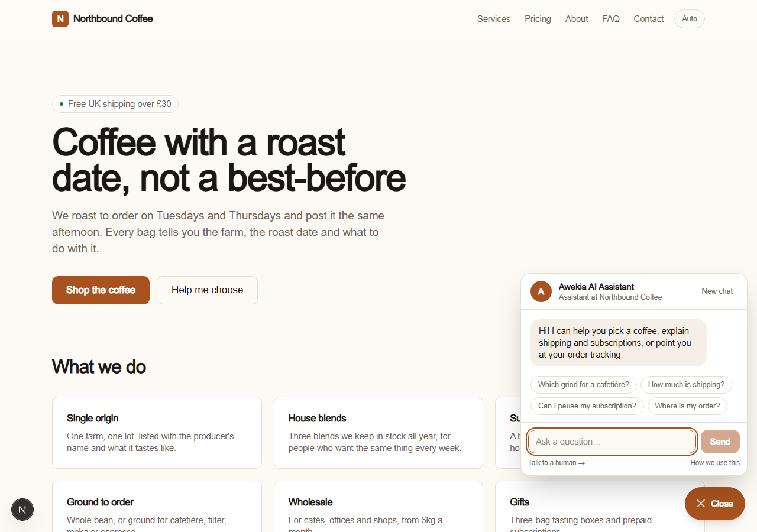Click the 'Coffee with a roast date' headline
This screenshot has width=757, height=532.
[x=229, y=160]
